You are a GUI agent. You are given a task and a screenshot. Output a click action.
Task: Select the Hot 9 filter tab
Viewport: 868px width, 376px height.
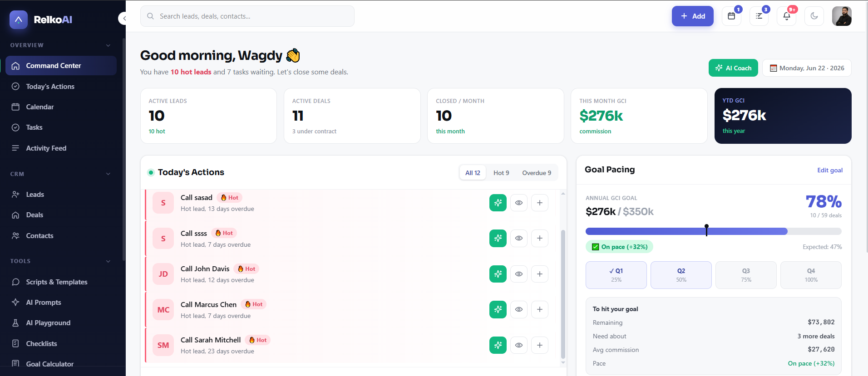tap(501, 173)
